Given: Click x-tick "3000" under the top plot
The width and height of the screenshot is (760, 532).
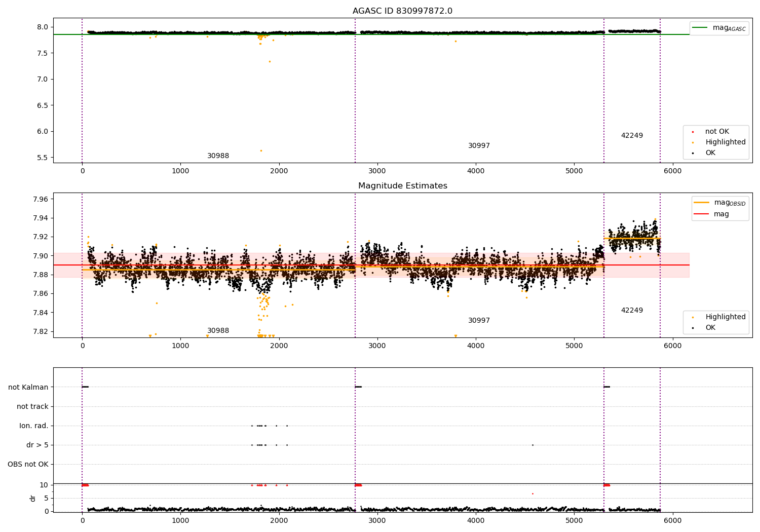Looking at the screenshot, I should point(377,171).
